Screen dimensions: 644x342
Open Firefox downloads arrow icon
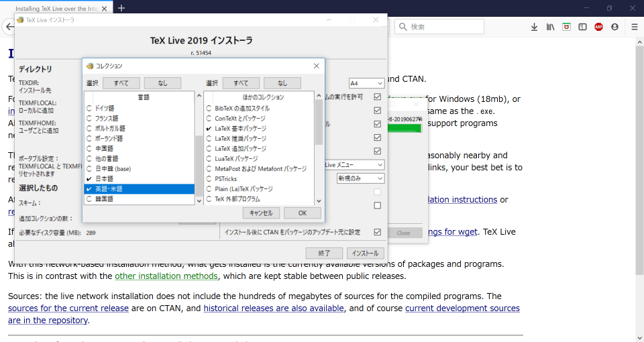tap(534, 27)
